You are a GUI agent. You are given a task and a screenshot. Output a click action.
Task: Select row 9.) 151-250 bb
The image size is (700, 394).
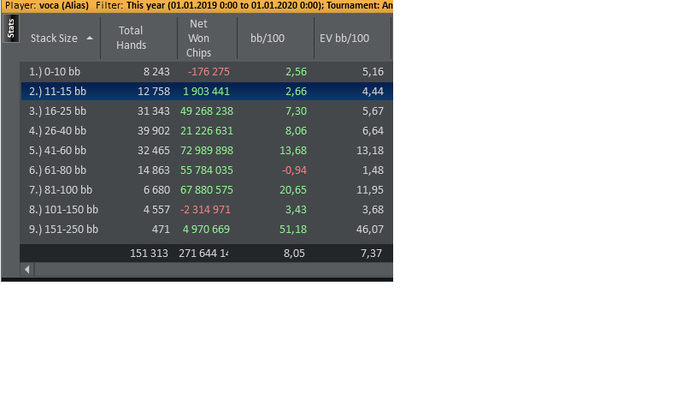[206, 229]
